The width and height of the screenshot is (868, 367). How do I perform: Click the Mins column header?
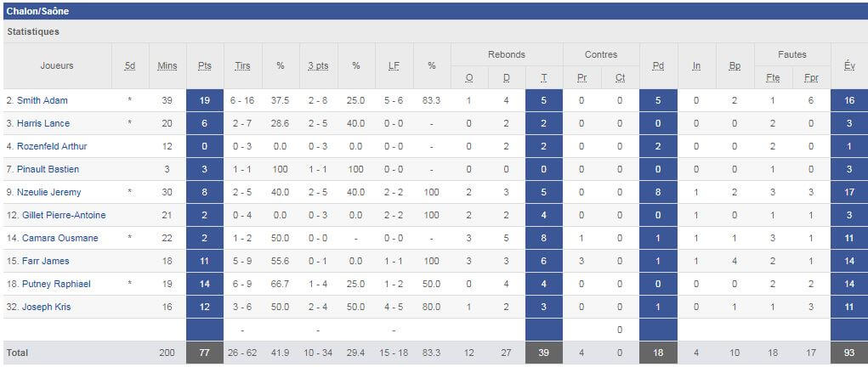pos(167,65)
